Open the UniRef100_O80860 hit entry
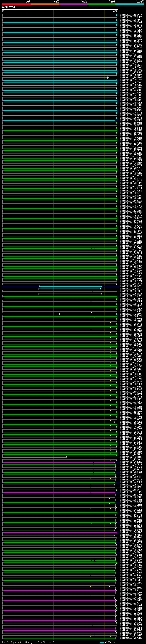 click(x=131, y=20)
